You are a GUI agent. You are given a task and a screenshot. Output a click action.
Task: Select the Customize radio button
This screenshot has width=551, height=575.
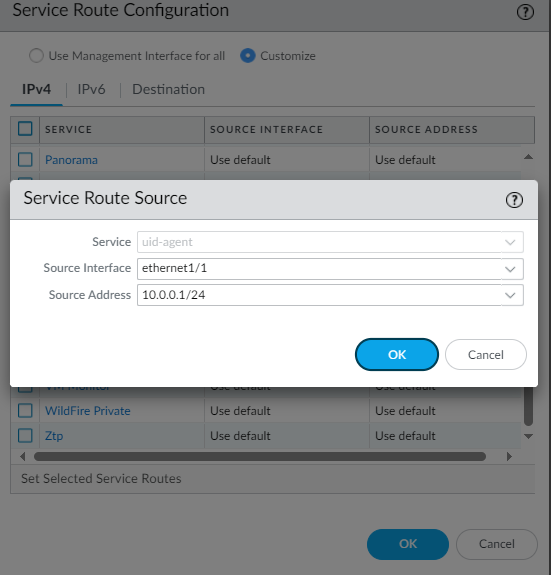247,56
